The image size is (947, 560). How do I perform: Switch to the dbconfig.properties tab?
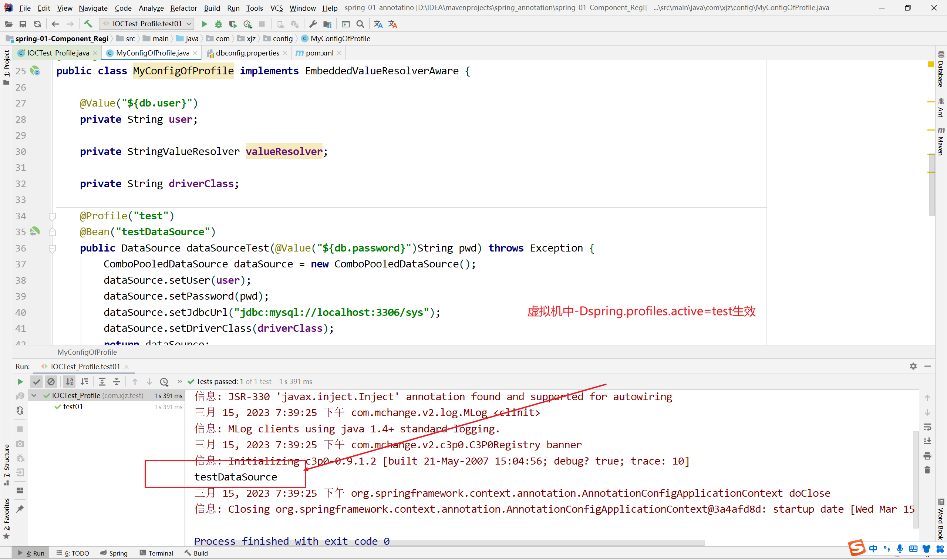click(247, 53)
